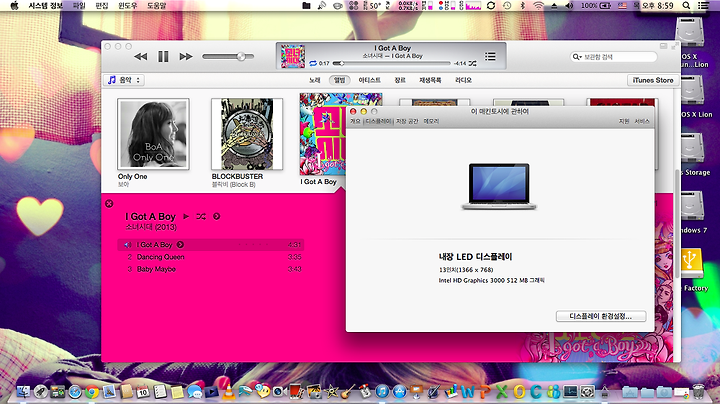Open the 도움말 menu

pyautogui.click(x=156, y=6)
